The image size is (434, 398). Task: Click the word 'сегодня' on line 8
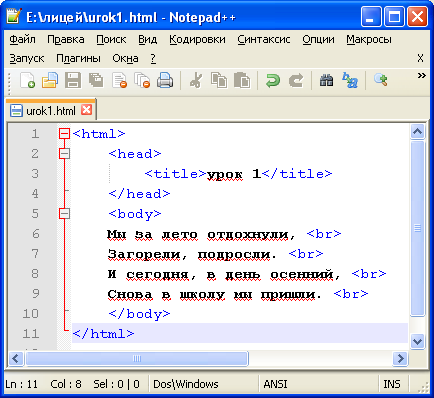(157, 275)
